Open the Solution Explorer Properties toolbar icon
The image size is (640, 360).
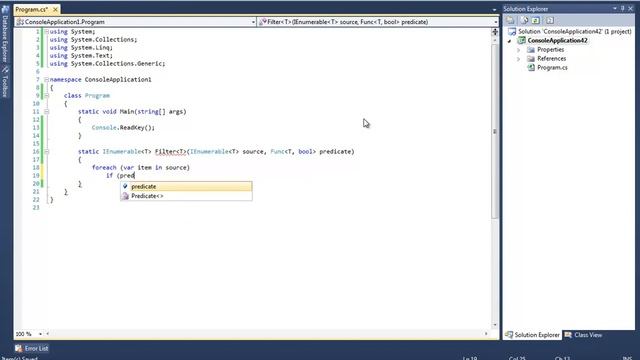tap(510, 20)
